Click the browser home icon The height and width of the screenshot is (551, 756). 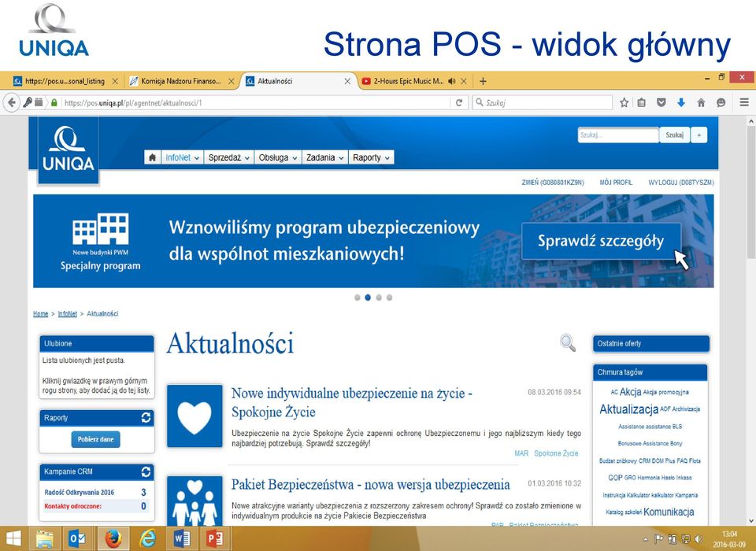click(x=701, y=102)
